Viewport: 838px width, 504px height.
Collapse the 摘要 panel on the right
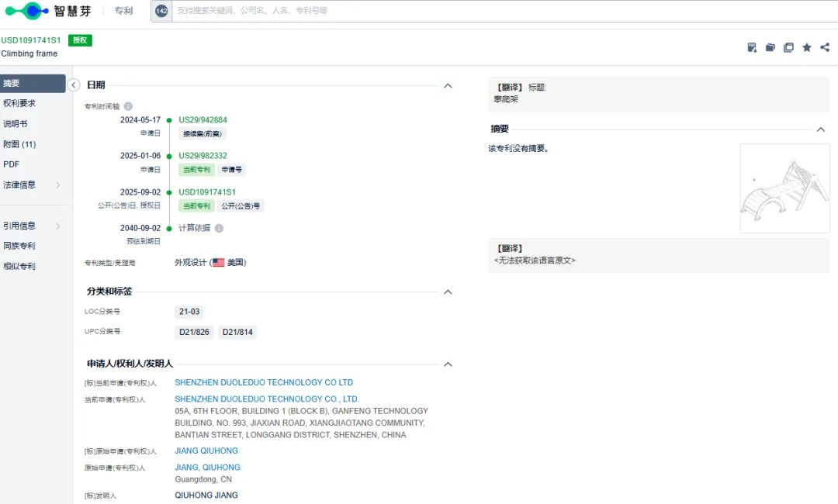click(821, 129)
